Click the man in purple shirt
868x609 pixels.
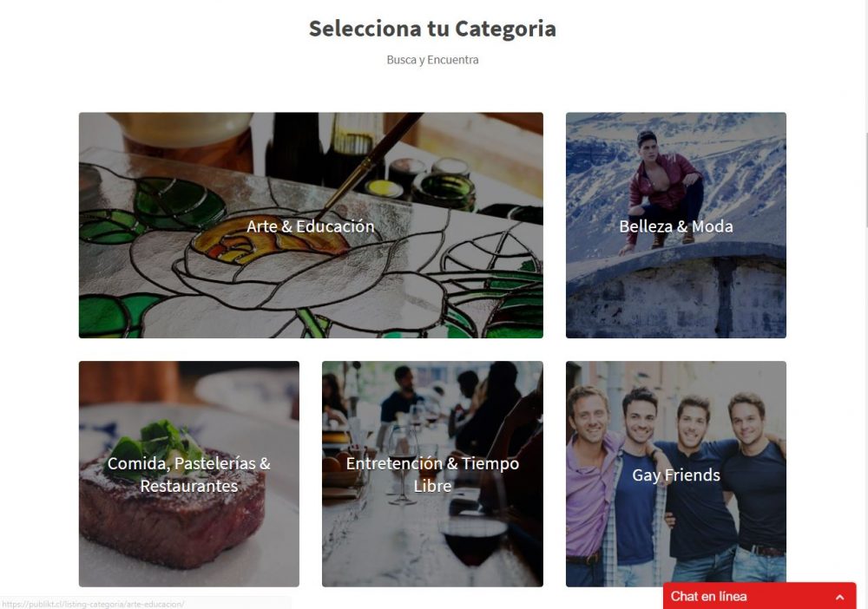(x=590, y=486)
